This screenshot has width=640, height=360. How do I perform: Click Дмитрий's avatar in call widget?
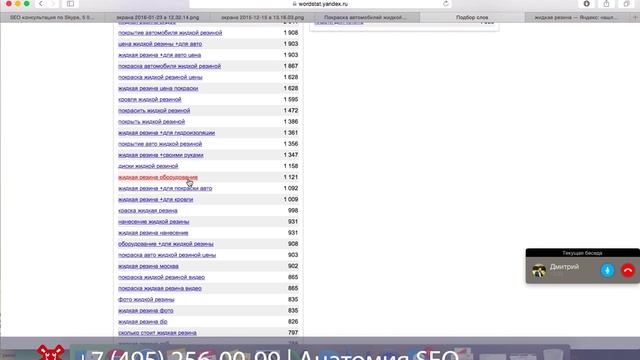pyautogui.click(x=539, y=270)
